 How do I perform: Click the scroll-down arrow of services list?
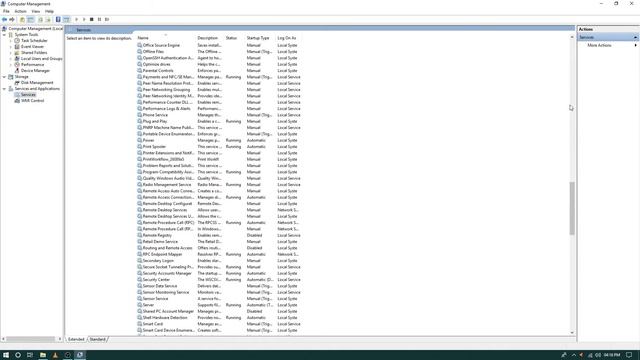(572, 333)
